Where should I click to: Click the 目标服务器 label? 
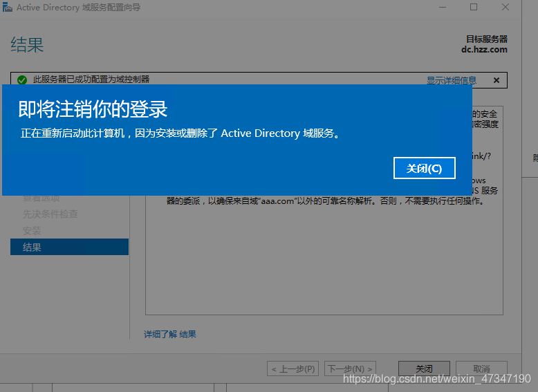tap(487, 39)
